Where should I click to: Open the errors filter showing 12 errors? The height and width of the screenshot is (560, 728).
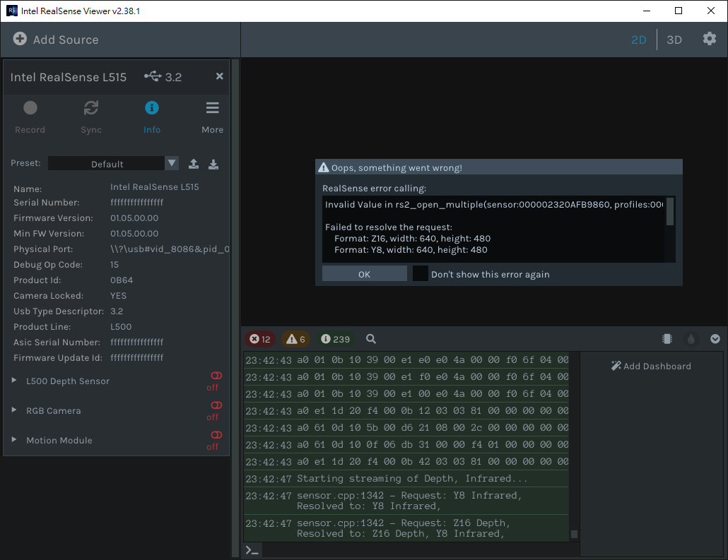pyautogui.click(x=260, y=339)
